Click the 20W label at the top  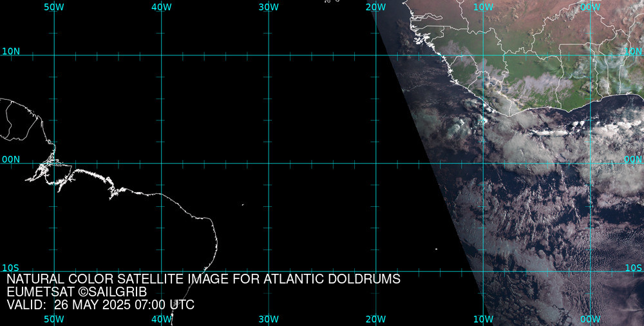tap(376, 7)
